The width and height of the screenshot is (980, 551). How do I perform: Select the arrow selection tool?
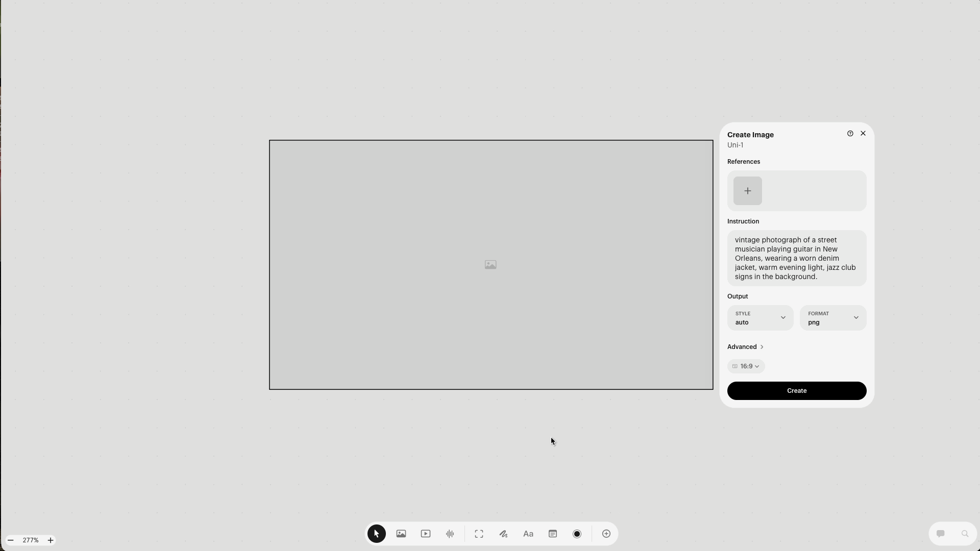coord(376,534)
